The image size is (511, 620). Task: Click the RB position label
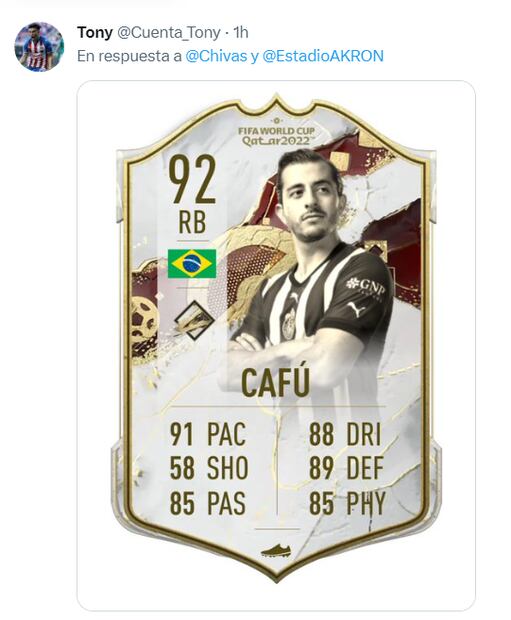coord(192,222)
